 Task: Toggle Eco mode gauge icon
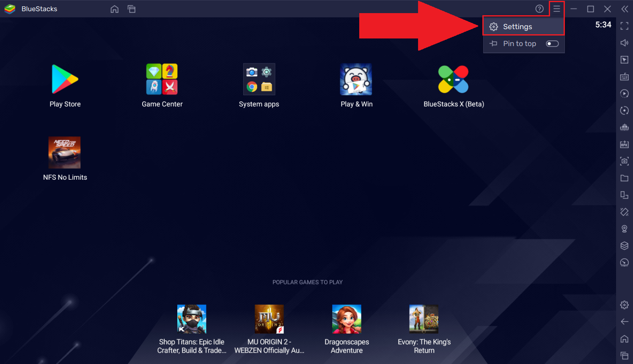point(625,263)
